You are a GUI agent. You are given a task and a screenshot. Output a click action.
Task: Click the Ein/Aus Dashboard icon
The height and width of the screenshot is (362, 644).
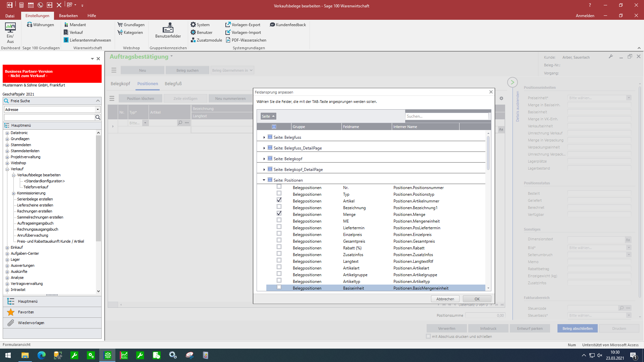(10, 33)
